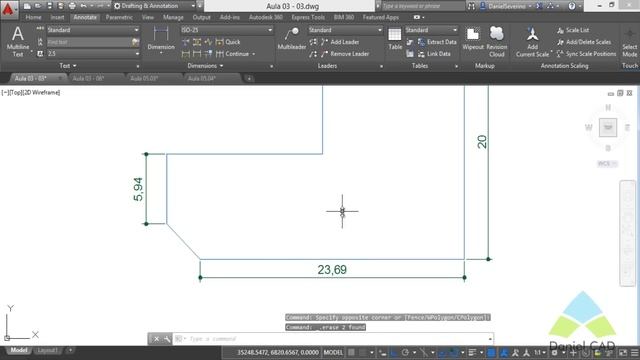The width and height of the screenshot is (640, 360).
Task: Click the customize wrench icon in command line
Action: pos(167,339)
